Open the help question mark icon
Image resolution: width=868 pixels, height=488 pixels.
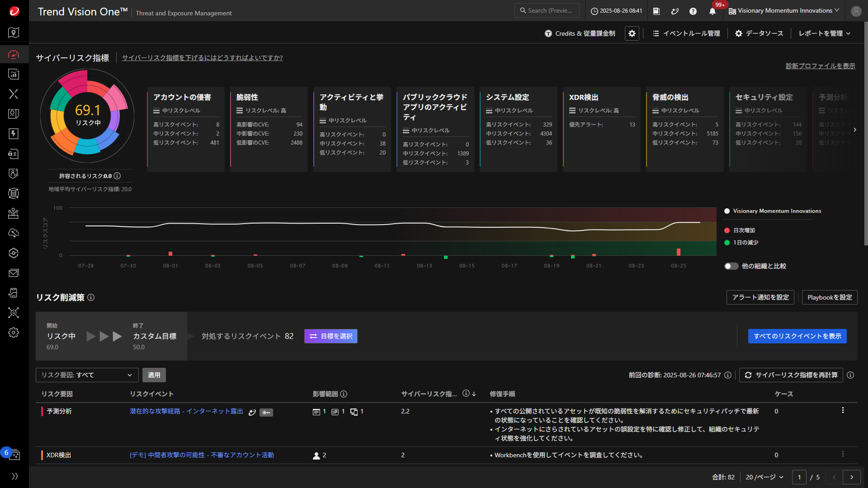pos(693,11)
